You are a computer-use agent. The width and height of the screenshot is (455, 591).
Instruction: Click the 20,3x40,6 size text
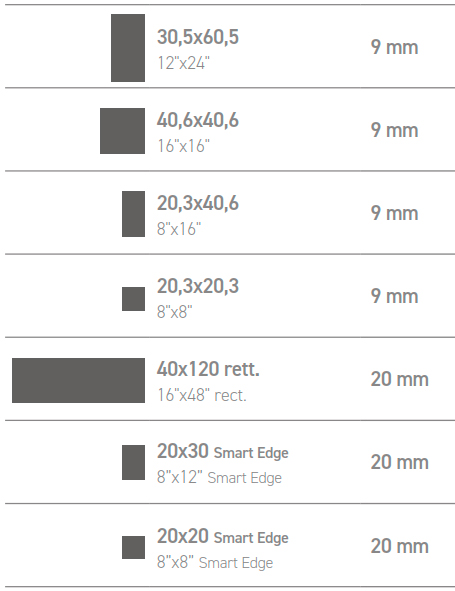coord(198,203)
